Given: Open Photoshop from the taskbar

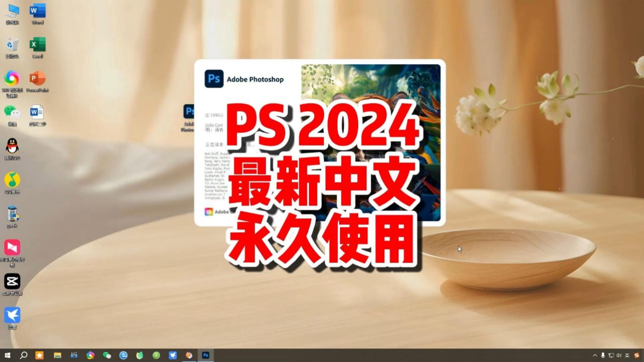Looking at the screenshot, I should 205,355.
